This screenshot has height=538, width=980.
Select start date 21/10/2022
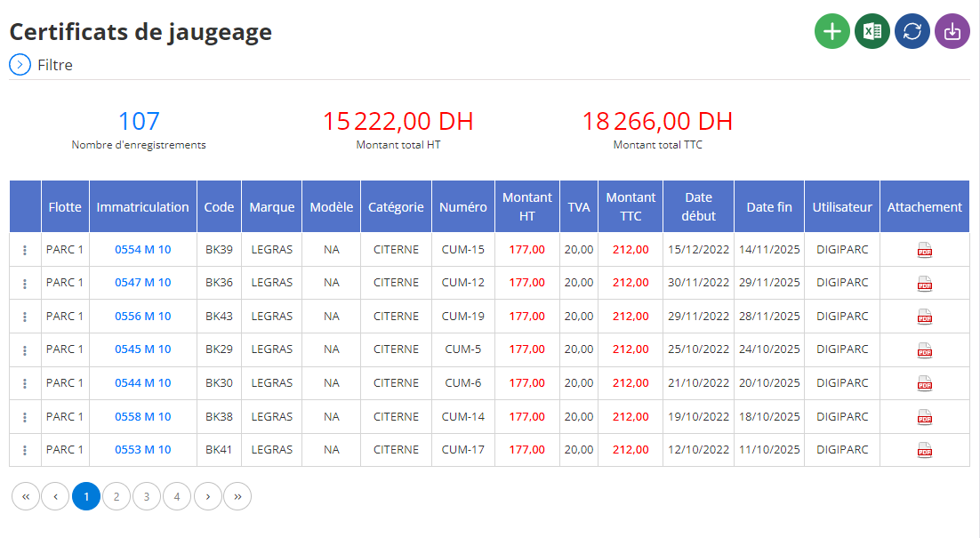698,383
